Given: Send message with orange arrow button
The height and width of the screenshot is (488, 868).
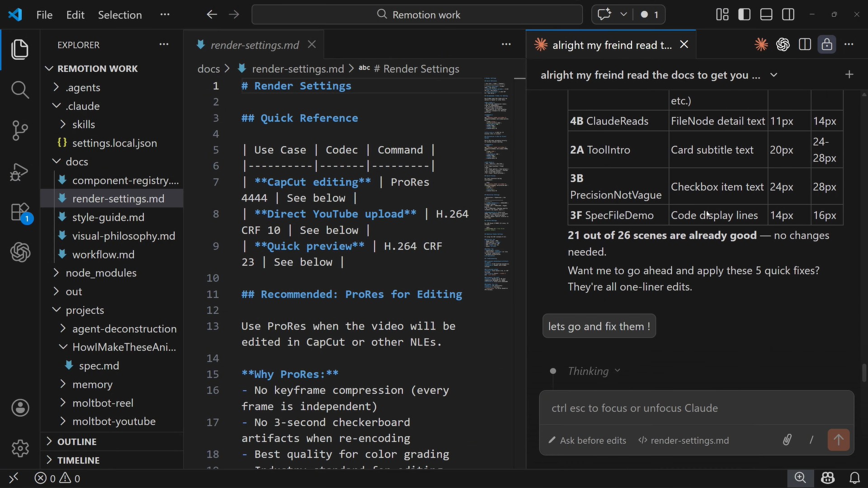Looking at the screenshot, I should coord(839,440).
